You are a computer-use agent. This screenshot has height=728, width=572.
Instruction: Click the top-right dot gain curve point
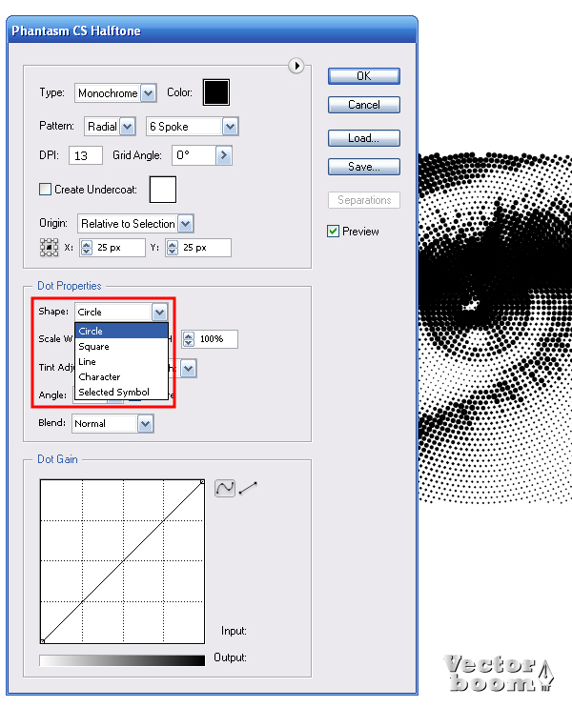click(202, 482)
